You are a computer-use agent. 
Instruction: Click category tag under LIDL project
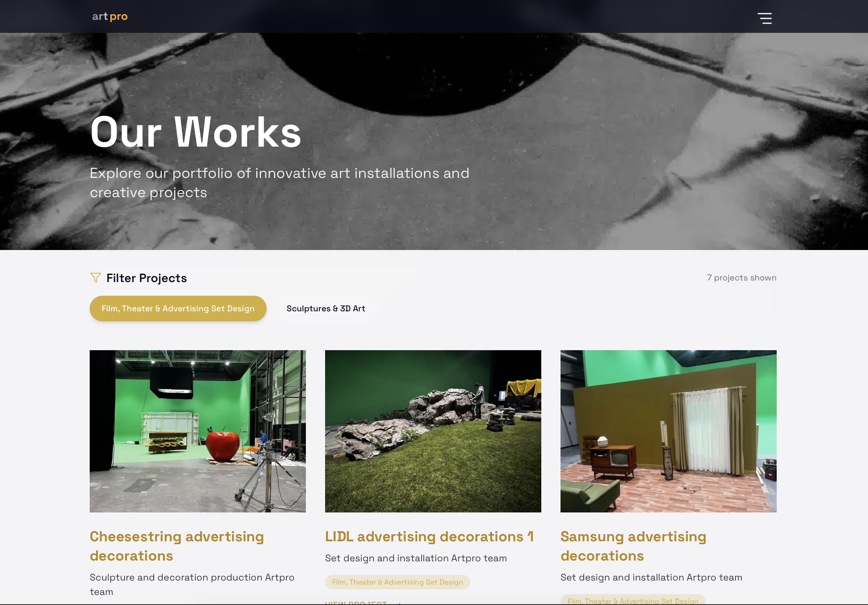[398, 582]
